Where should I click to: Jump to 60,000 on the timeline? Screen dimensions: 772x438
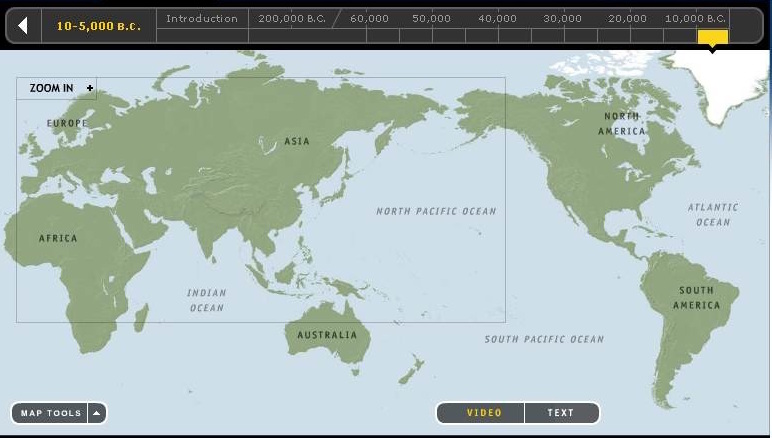[x=369, y=18]
